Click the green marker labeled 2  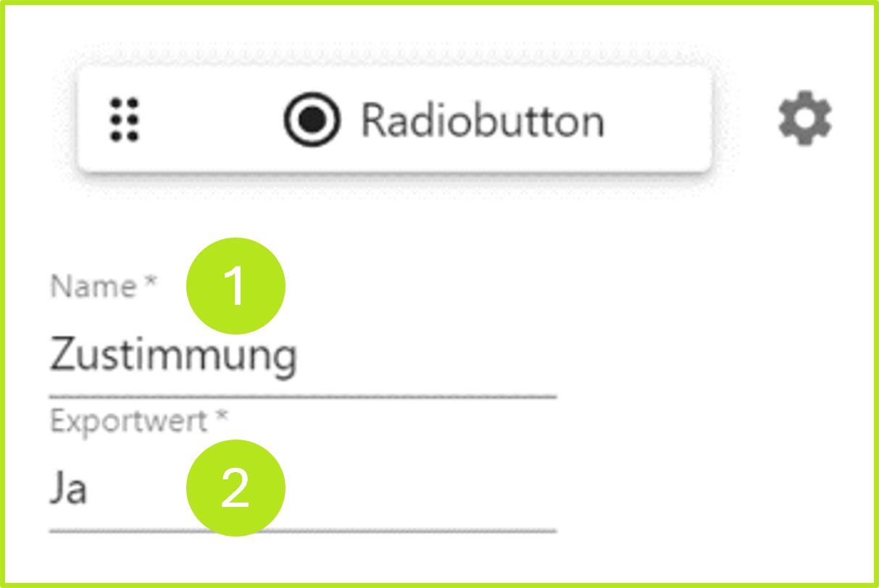[236, 488]
